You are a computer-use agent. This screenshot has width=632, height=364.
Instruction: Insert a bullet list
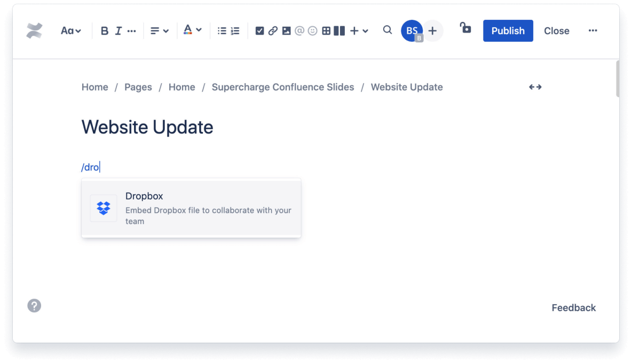tap(222, 31)
